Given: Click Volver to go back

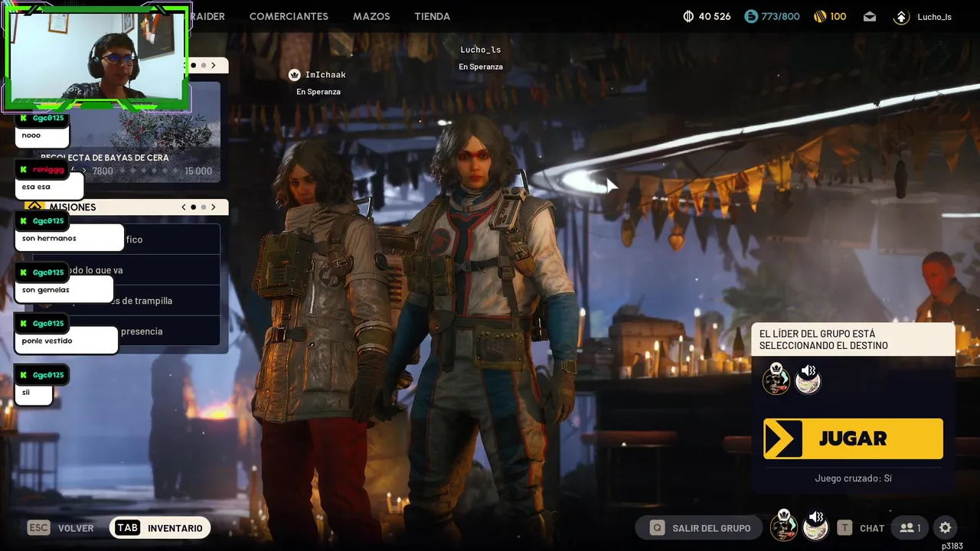Looking at the screenshot, I should tap(76, 528).
